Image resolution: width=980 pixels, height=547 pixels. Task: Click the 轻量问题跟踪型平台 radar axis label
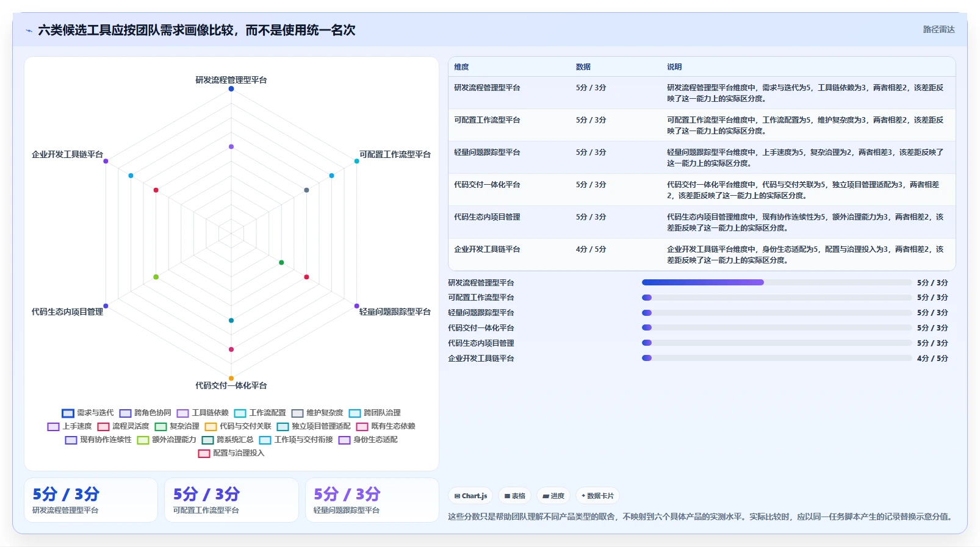[x=395, y=312]
